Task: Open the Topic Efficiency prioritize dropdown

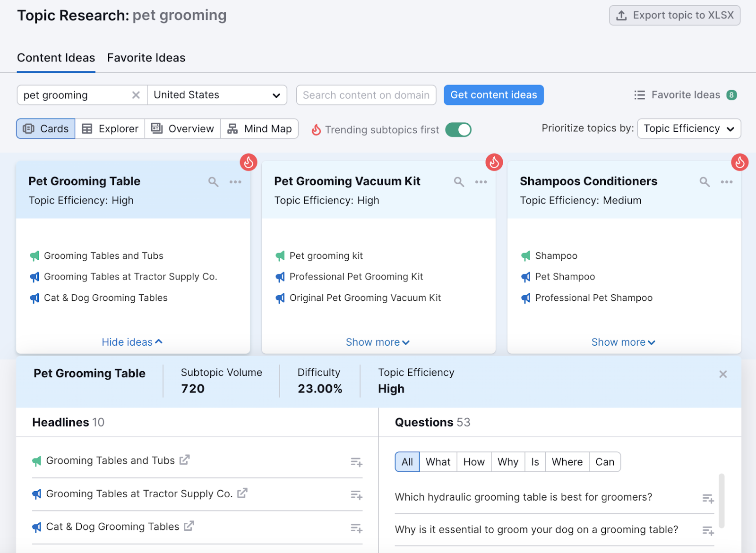Action: pos(688,128)
